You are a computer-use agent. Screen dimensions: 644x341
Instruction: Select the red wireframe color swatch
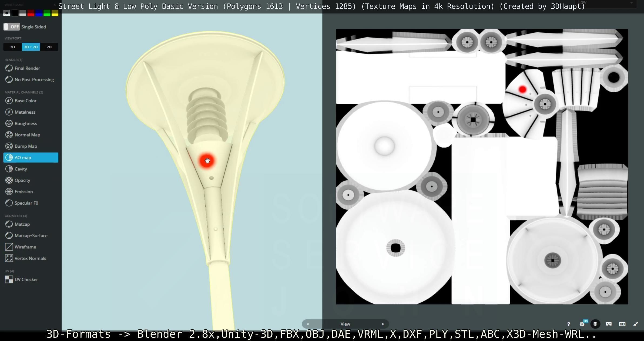pyautogui.click(x=31, y=13)
